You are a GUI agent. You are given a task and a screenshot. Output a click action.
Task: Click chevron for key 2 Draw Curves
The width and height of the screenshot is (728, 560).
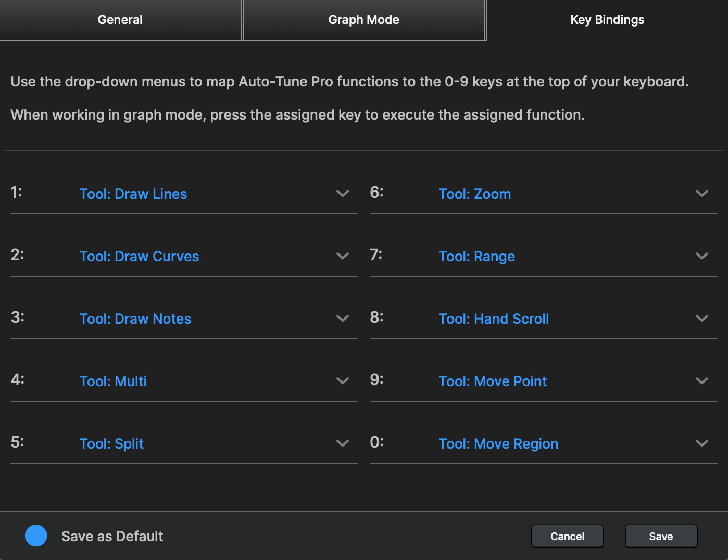(342, 256)
